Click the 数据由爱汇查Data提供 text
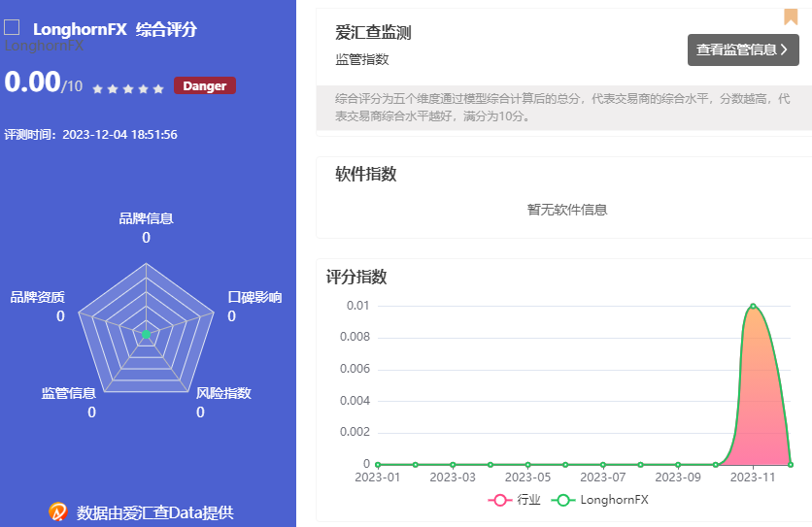This screenshot has width=812, height=527. [x=154, y=512]
